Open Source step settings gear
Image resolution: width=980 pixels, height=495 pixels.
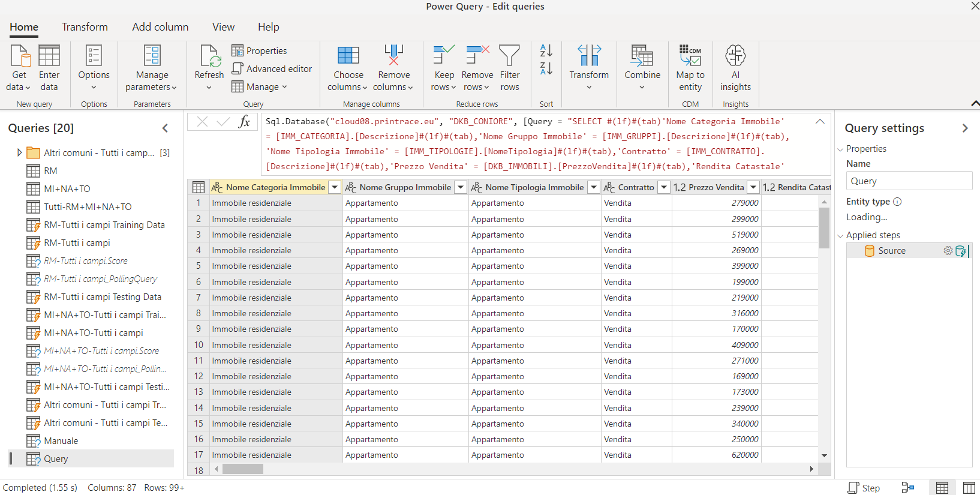pos(948,251)
